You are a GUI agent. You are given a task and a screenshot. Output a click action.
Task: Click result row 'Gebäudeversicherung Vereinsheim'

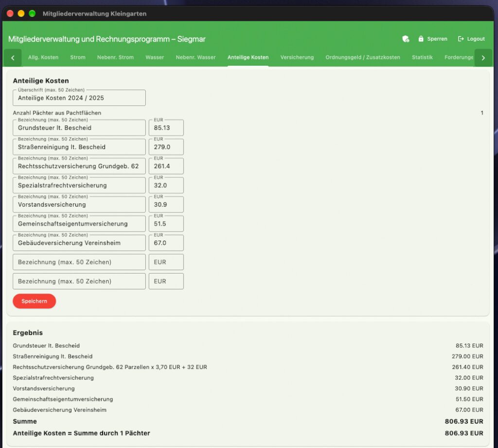pos(59,410)
